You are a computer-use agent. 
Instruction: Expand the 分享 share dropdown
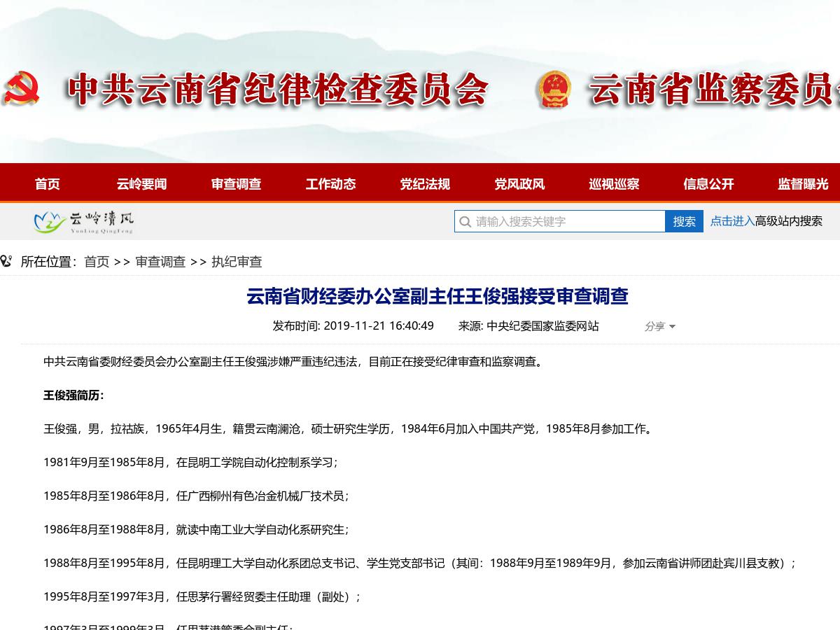click(x=659, y=326)
